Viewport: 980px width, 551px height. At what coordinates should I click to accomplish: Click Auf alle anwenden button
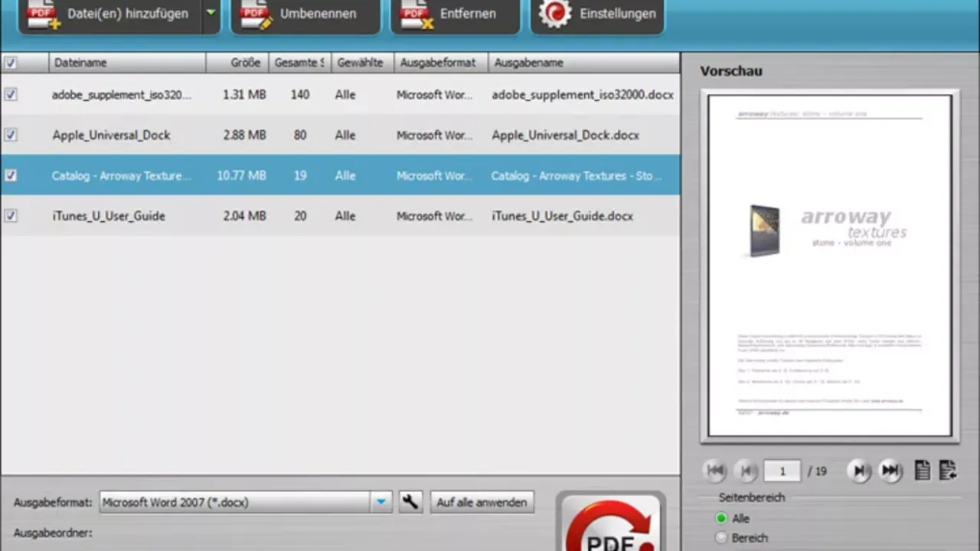pos(482,502)
